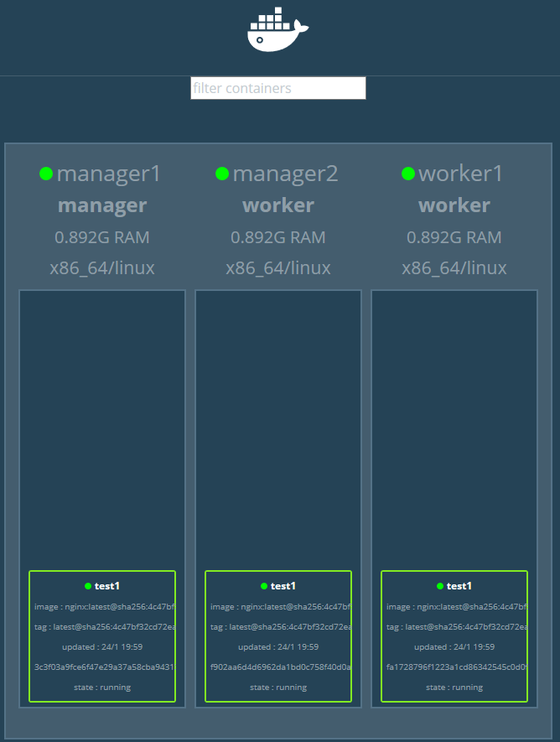Click the green status dot beside worker1

click(408, 174)
